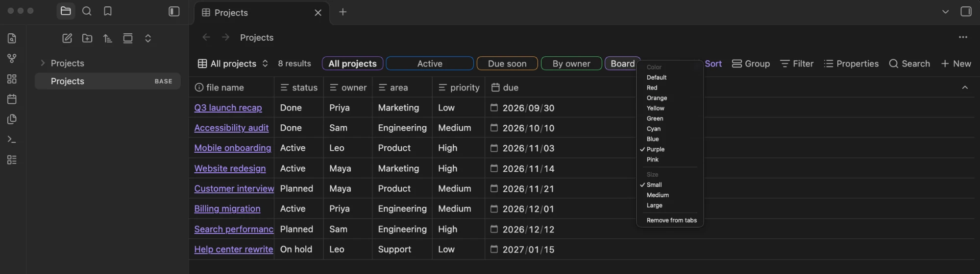The width and height of the screenshot is (980, 274).
Task: Click the Filter button
Action: click(797, 64)
